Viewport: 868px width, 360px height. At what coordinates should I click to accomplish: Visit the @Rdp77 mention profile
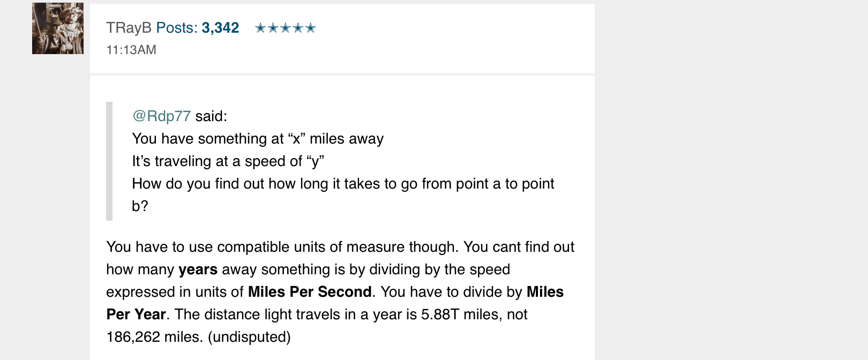click(x=161, y=116)
